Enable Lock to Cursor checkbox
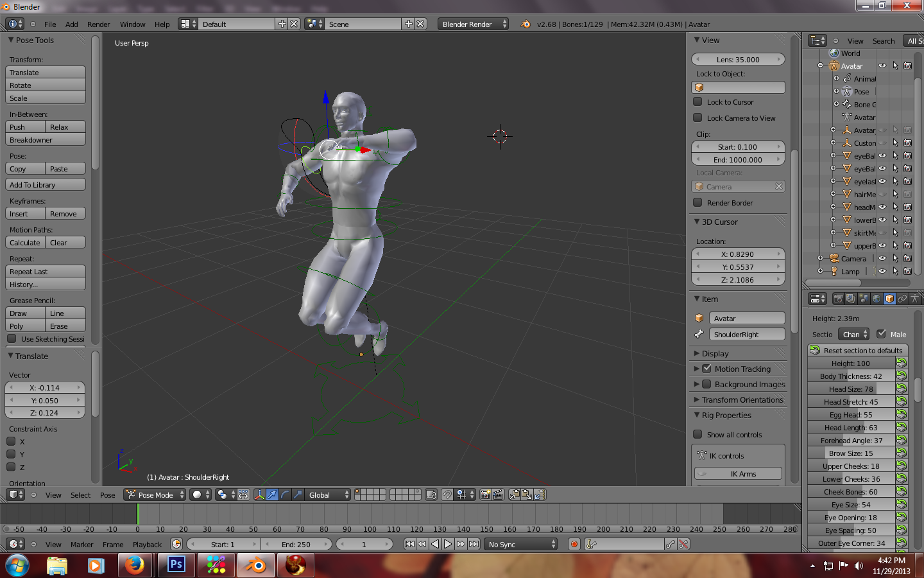924x578 pixels. coord(697,101)
